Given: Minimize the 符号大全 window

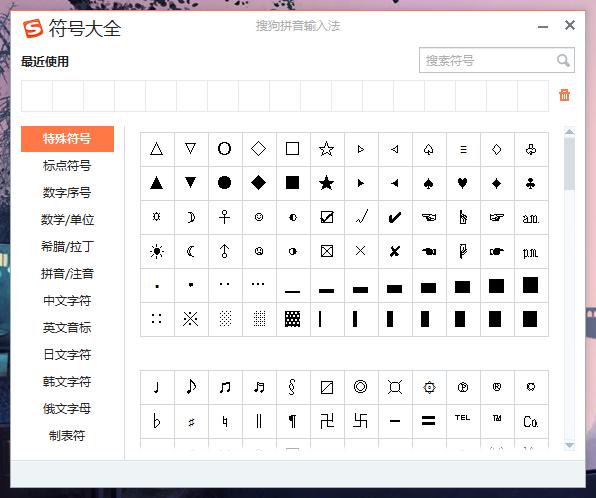Looking at the screenshot, I should [543, 27].
